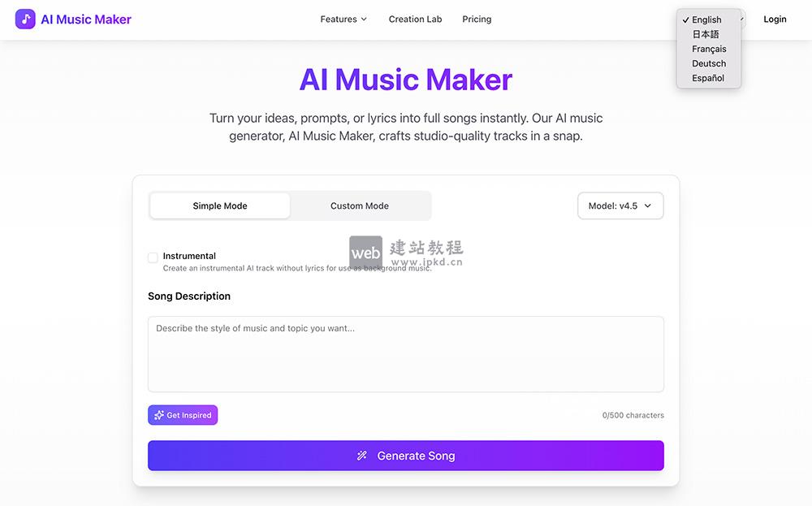The width and height of the screenshot is (812, 506).
Task: Select Español from the language options
Action: pyautogui.click(x=707, y=78)
